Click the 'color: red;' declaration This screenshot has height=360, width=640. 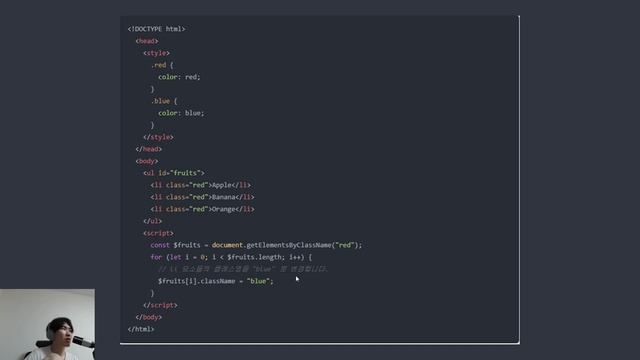179,77
